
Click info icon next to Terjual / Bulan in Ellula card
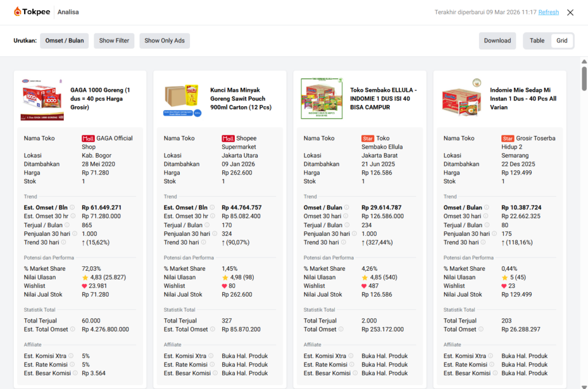click(x=347, y=225)
